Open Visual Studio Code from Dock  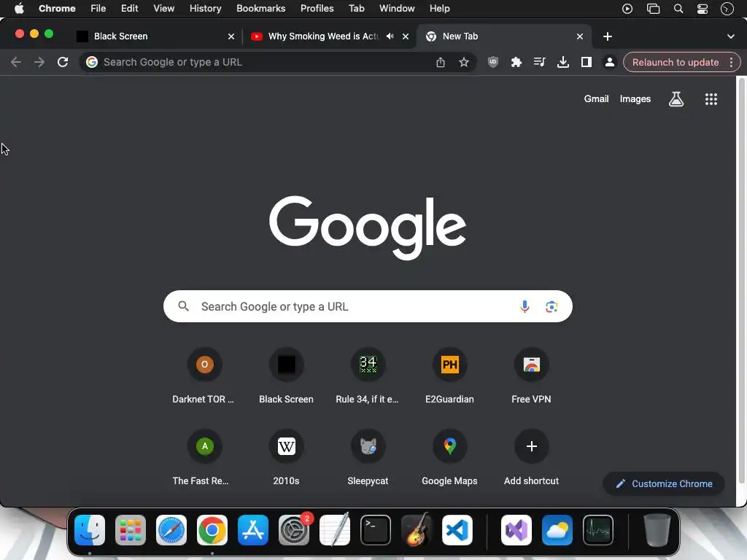click(457, 529)
